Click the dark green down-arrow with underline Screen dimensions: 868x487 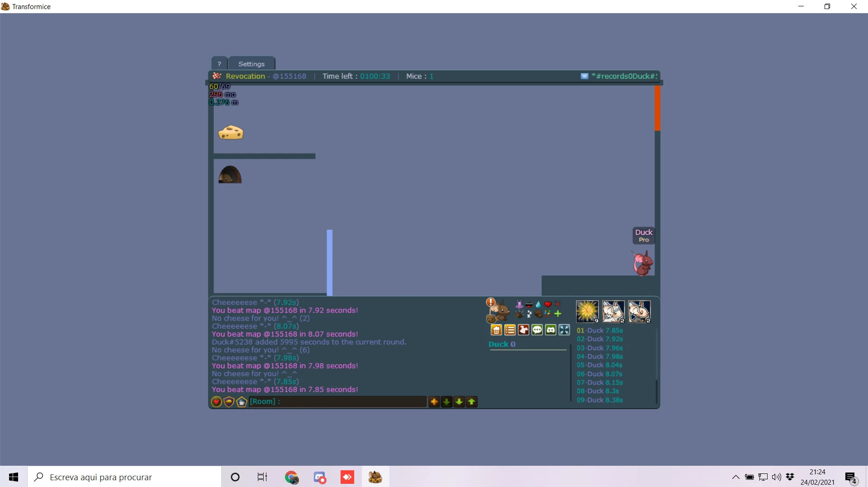coord(446,402)
